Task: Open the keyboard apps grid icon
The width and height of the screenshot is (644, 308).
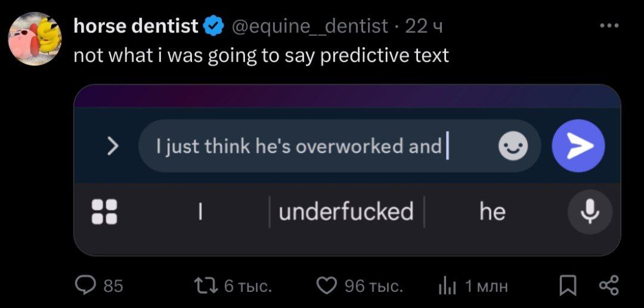Action: (104, 211)
